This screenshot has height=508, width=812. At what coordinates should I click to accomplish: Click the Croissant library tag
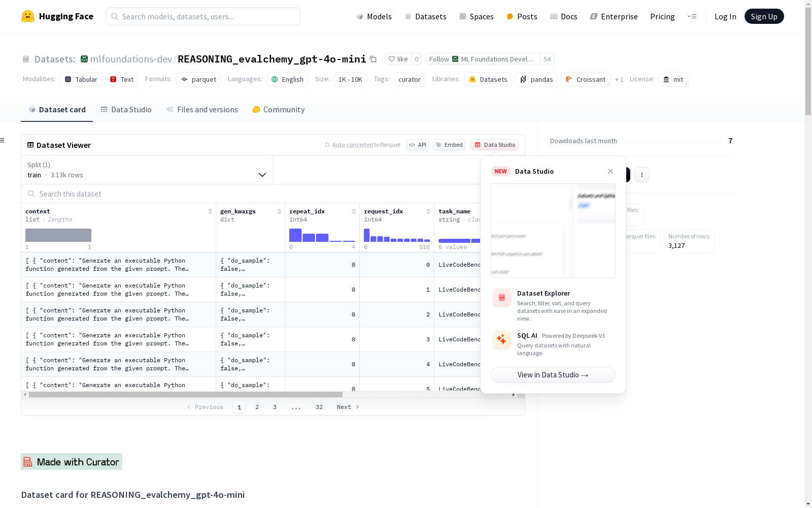[x=586, y=79]
